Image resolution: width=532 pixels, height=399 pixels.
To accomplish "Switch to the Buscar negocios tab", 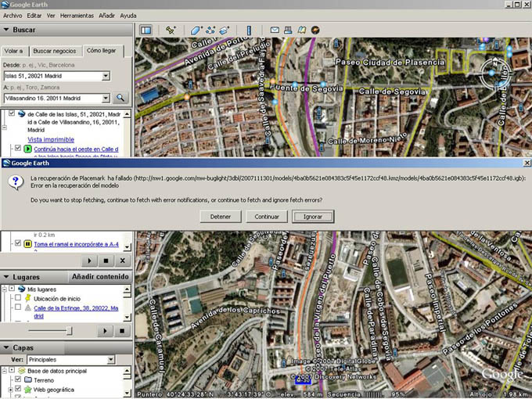I will (x=55, y=51).
